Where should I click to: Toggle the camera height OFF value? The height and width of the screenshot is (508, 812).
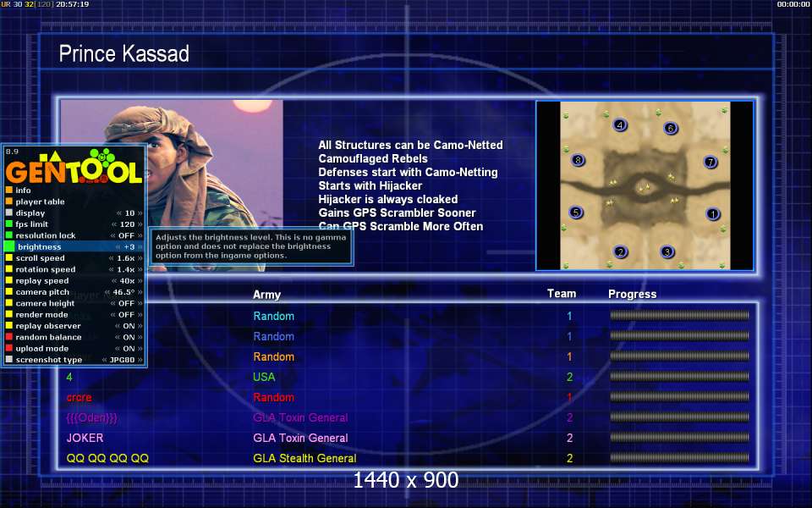pyautogui.click(x=126, y=303)
